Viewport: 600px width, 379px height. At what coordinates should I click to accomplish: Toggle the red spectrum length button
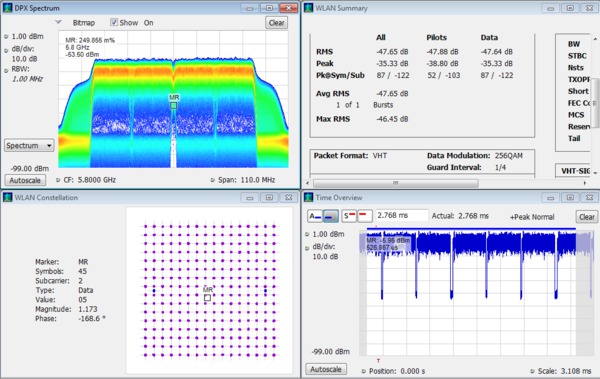365,216
